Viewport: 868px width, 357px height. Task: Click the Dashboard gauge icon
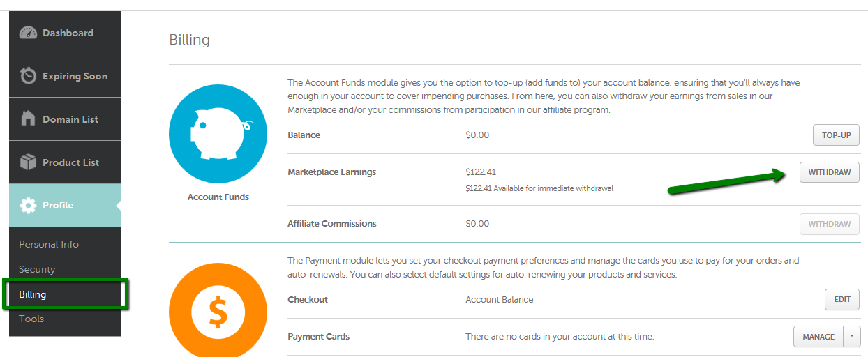click(28, 33)
